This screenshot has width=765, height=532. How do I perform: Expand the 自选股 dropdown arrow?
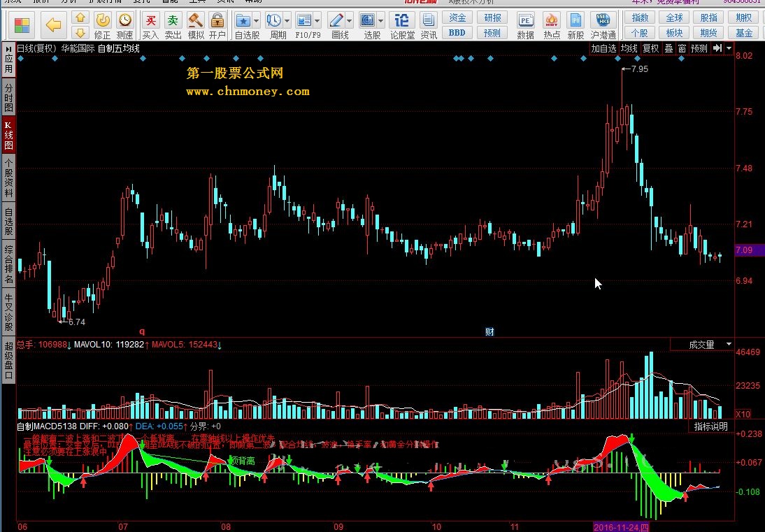click(256, 21)
